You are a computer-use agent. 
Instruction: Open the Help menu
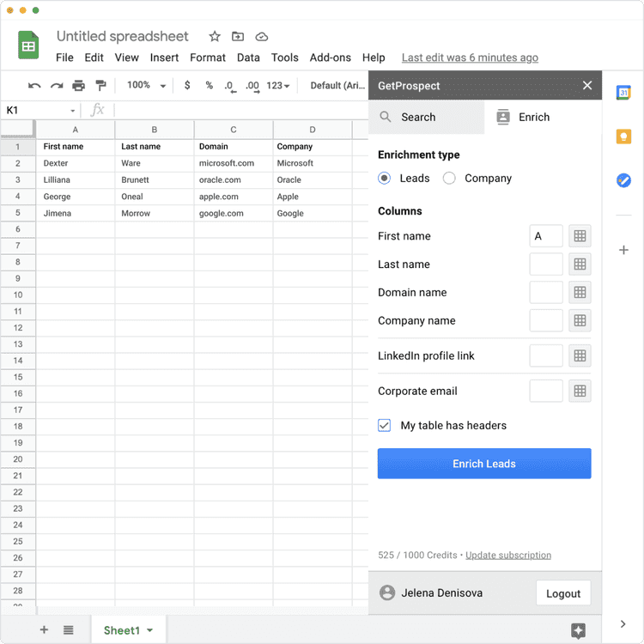point(374,58)
